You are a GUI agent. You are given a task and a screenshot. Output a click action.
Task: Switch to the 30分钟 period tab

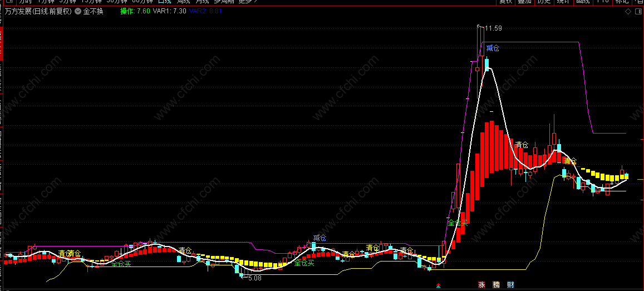(117, 2)
